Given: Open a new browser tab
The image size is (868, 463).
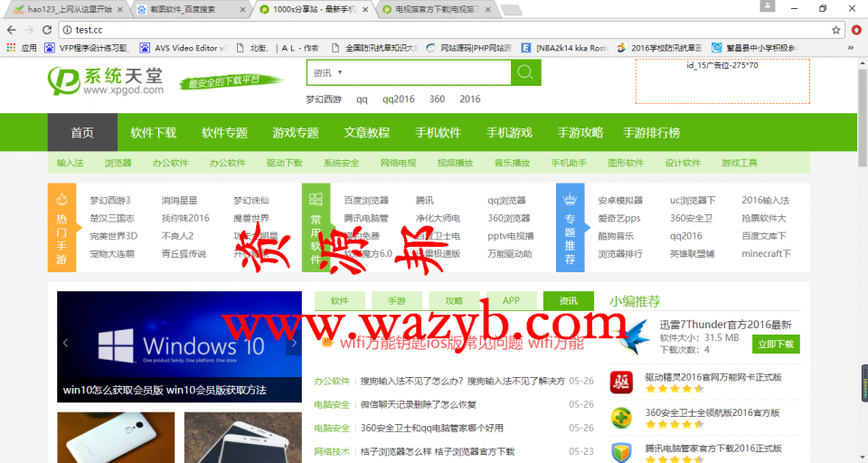Looking at the screenshot, I should (x=511, y=10).
